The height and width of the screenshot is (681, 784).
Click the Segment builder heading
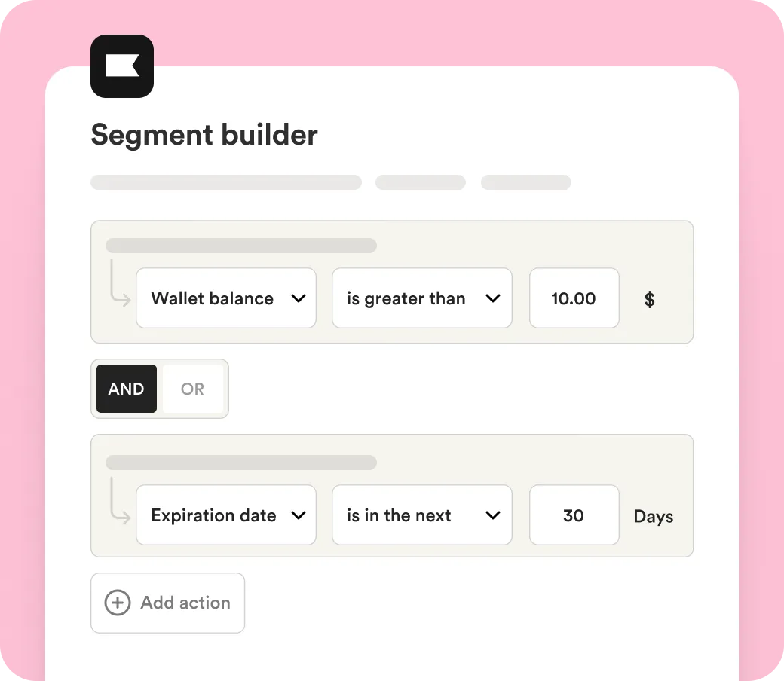204,136
